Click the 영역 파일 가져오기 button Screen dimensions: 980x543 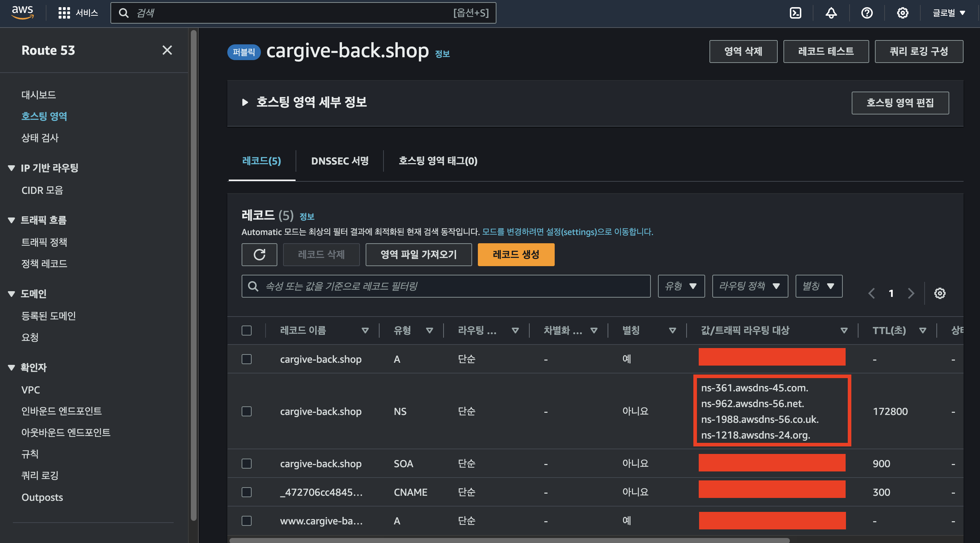pyautogui.click(x=419, y=254)
